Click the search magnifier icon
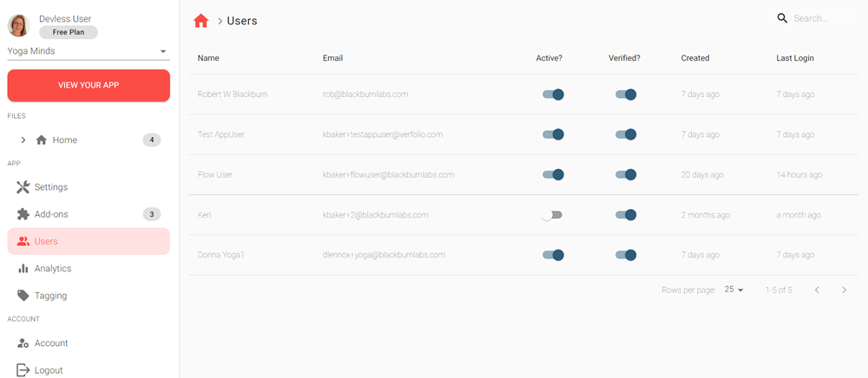Viewport: 868px width, 378px height. click(782, 18)
